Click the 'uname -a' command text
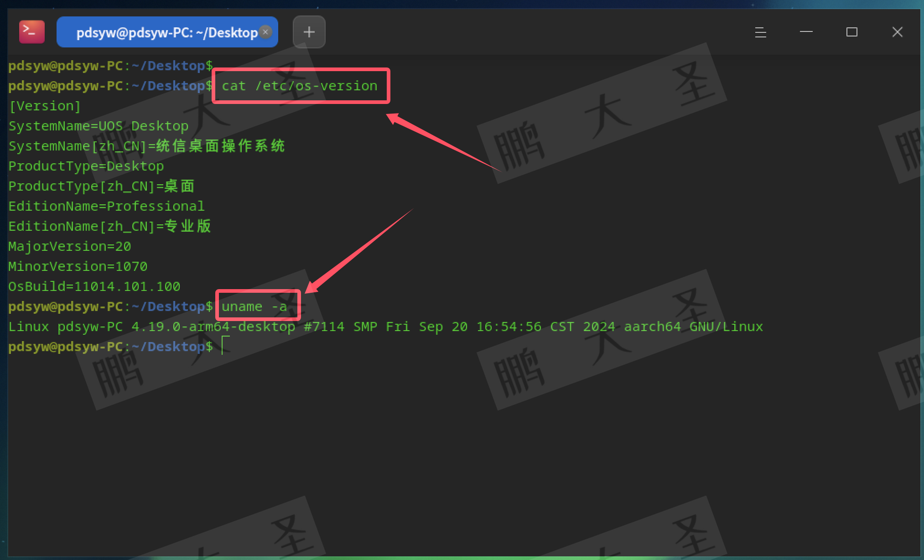Screen dimensions: 924x560 pyautogui.click(x=254, y=306)
